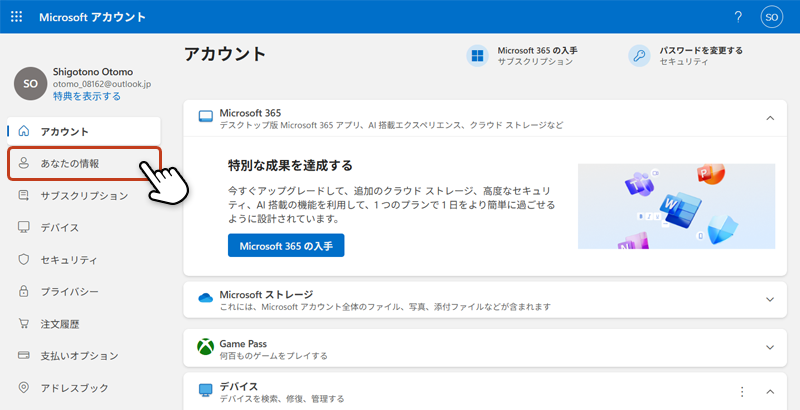Open the app launcher grid icon
Viewport: 800px width, 410px height.
pos(16,17)
